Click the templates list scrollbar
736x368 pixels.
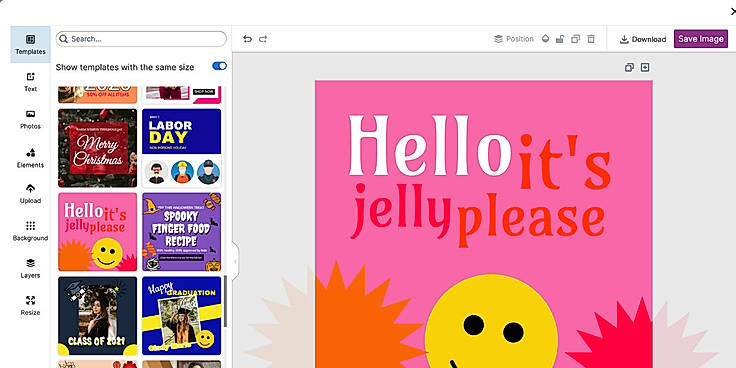225,301
